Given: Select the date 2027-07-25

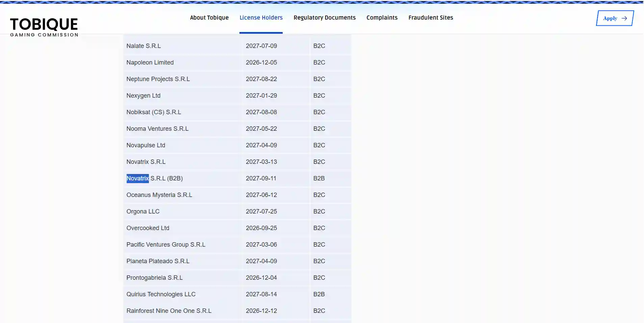Looking at the screenshot, I should tap(261, 212).
